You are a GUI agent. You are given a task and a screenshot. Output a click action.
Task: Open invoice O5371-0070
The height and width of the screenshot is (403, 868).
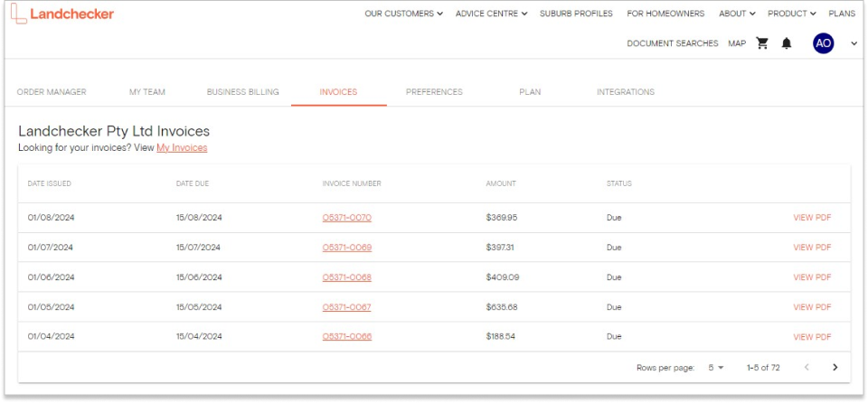(346, 218)
